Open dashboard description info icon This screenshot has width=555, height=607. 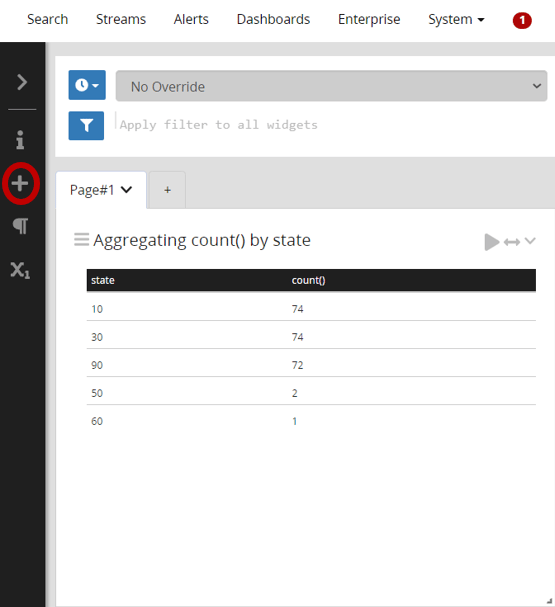pyautogui.click(x=20, y=140)
